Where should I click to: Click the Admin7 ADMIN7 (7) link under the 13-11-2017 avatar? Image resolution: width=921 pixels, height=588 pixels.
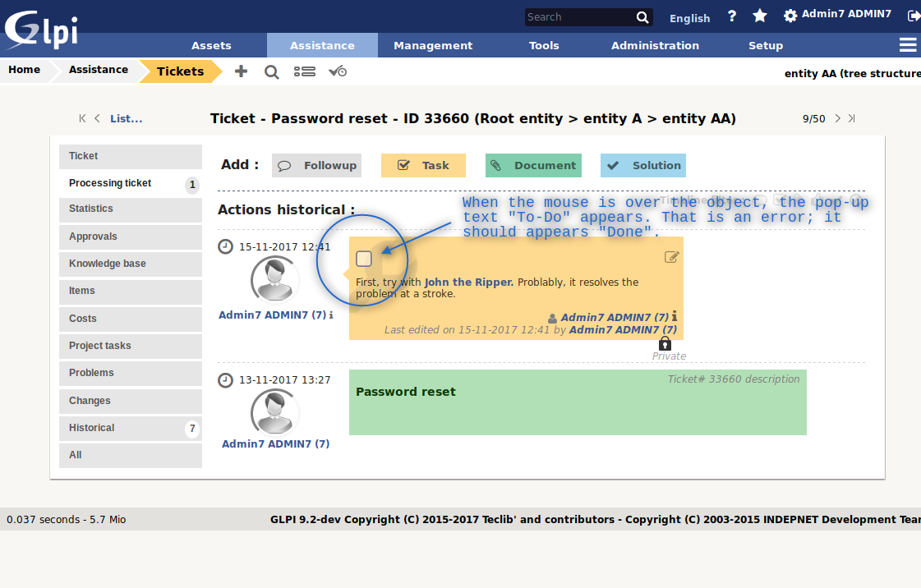click(275, 444)
